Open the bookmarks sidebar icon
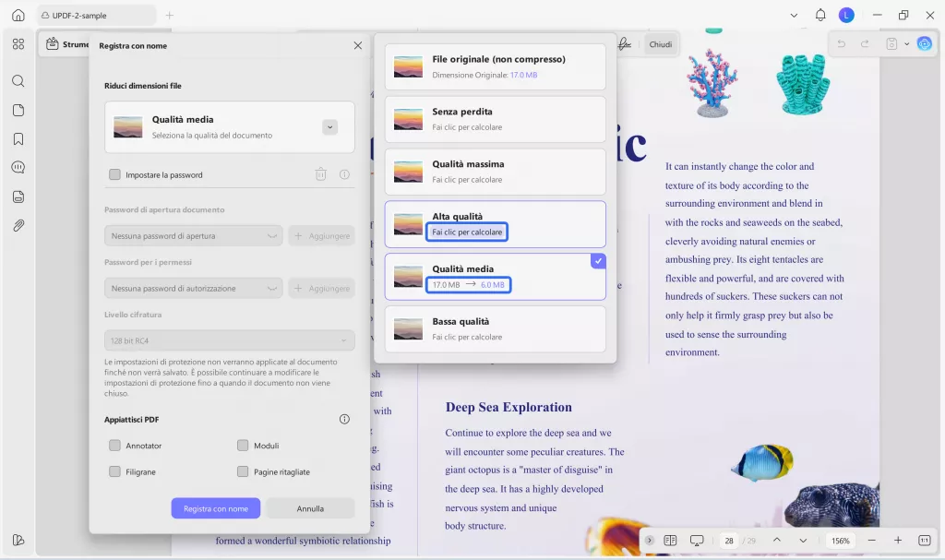945x560 pixels. click(18, 139)
